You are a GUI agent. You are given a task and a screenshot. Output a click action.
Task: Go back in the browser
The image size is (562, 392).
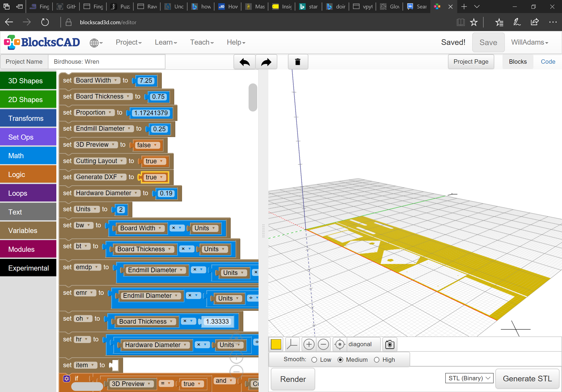tap(9, 22)
